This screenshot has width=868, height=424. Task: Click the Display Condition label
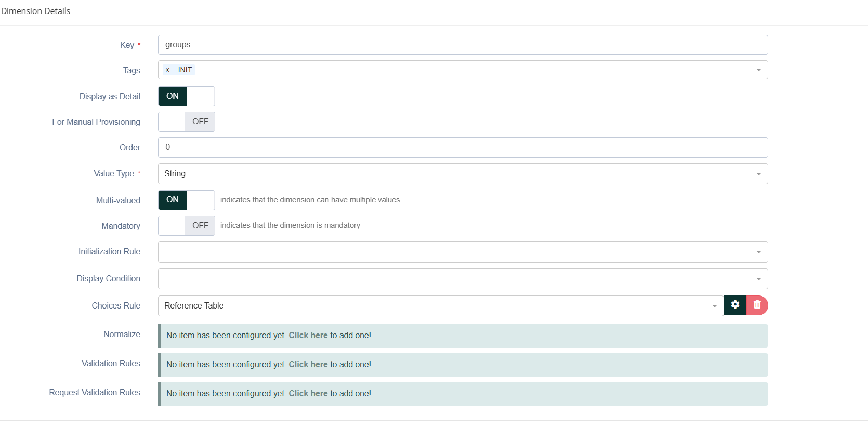[x=108, y=278]
